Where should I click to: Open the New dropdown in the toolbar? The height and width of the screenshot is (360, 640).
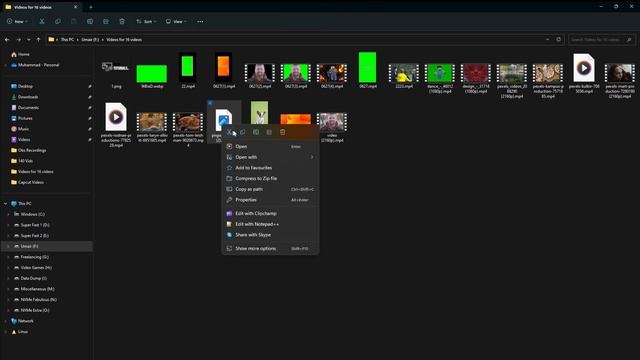(17, 21)
